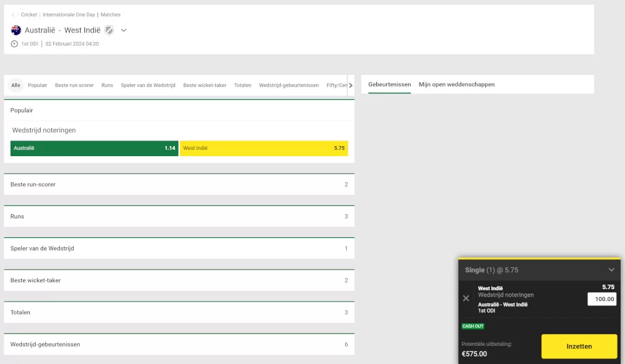Edit the 100.00 stake field

pyautogui.click(x=602, y=299)
